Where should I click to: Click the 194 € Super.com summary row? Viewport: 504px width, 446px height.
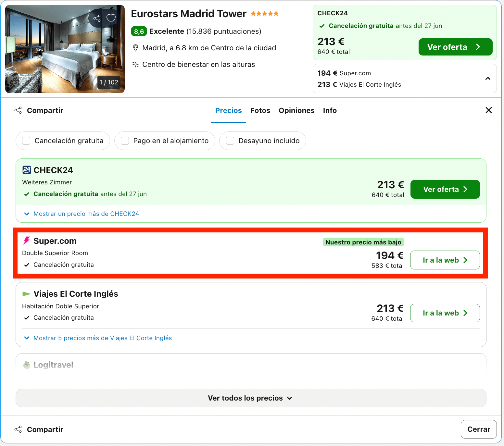(344, 73)
